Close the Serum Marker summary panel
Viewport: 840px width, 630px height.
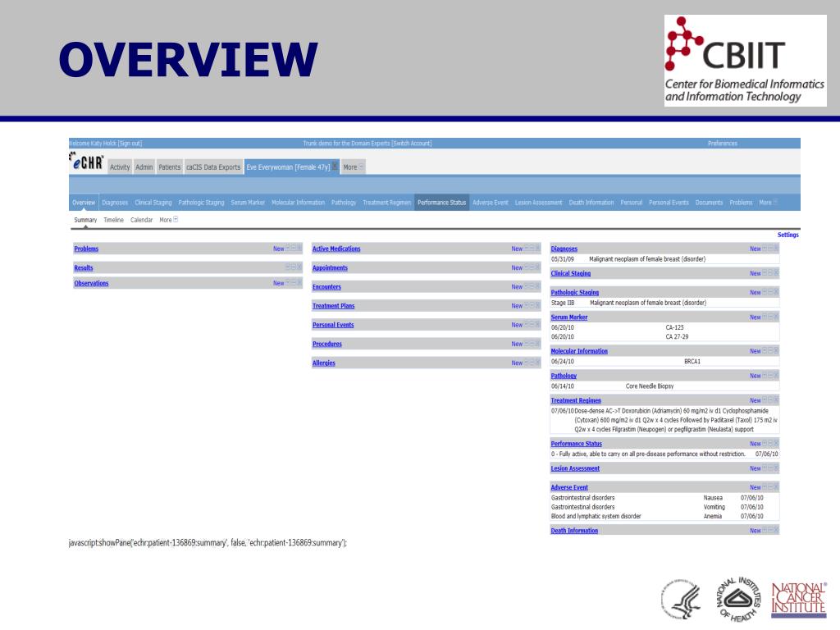[x=776, y=317]
